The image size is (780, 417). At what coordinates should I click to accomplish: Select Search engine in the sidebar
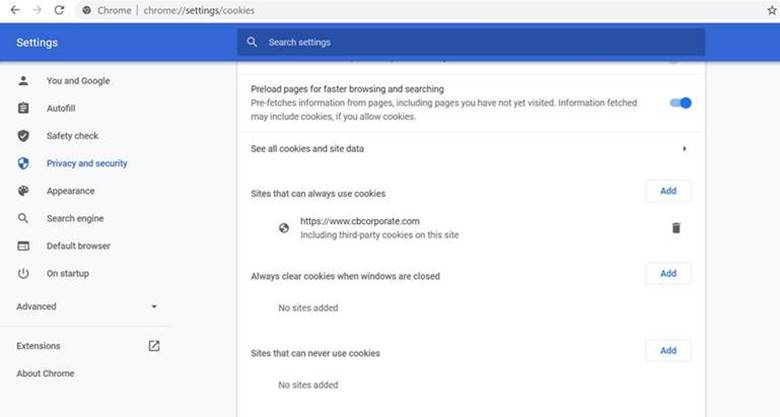pos(74,218)
